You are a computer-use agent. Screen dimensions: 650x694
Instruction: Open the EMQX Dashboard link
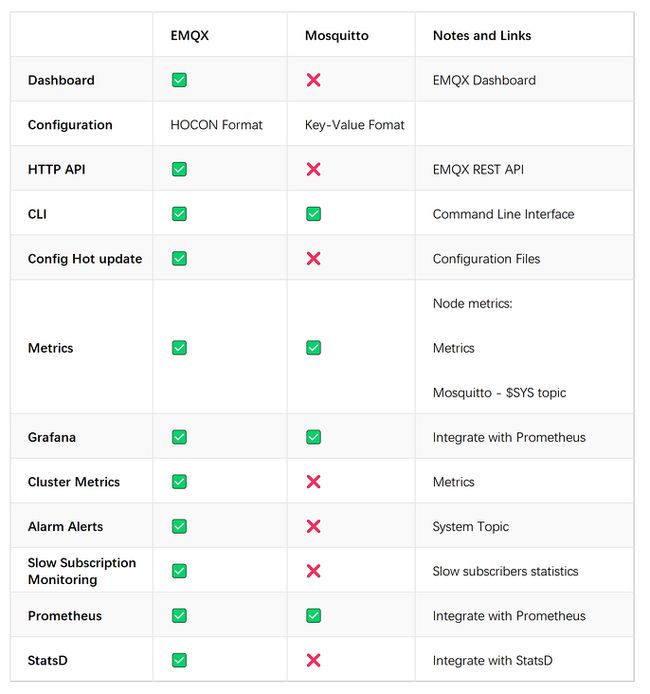point(484,80)
